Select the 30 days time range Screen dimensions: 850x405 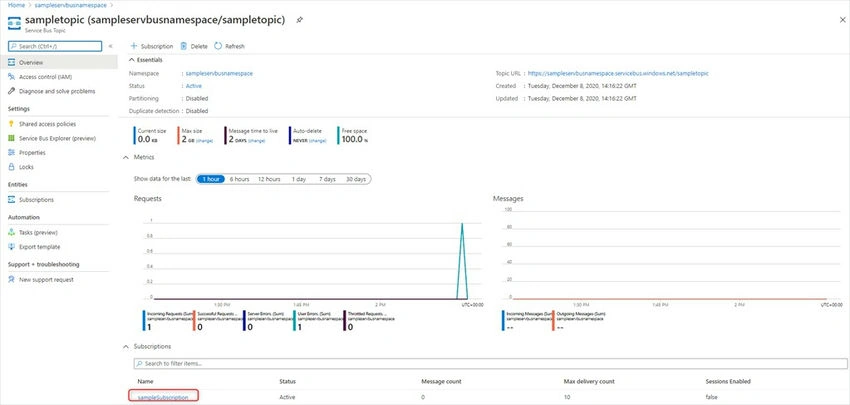356,179
